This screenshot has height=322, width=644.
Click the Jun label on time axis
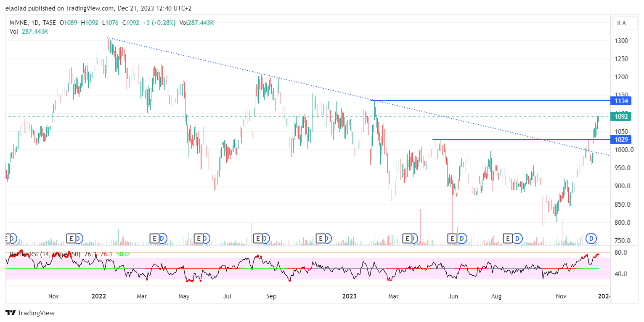(x=453, y=296)
